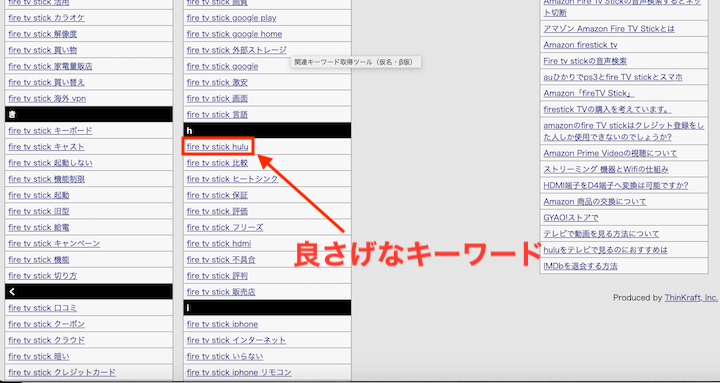
Task: Open the "fire tv stick クーポン" link
Action: point(46,324)
